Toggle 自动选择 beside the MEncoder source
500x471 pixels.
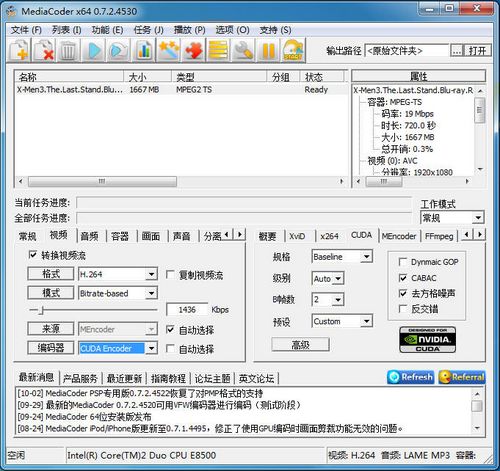(170, 330)
